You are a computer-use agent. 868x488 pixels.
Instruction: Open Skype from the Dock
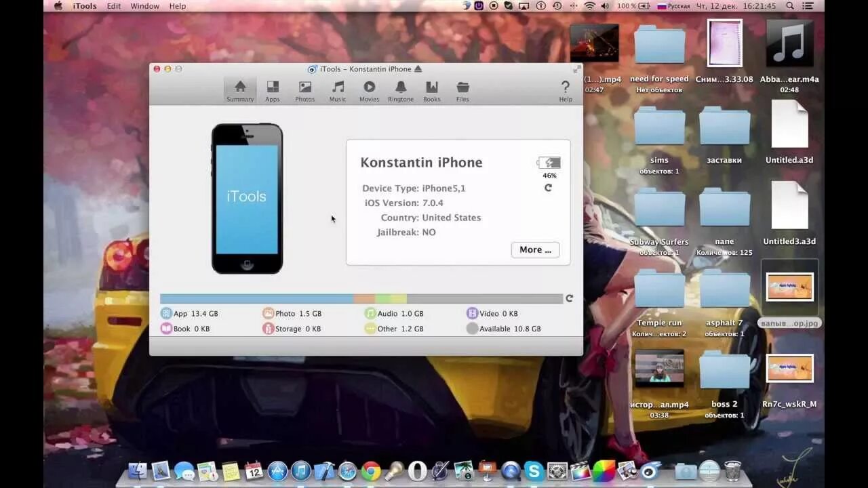point(534,470)
